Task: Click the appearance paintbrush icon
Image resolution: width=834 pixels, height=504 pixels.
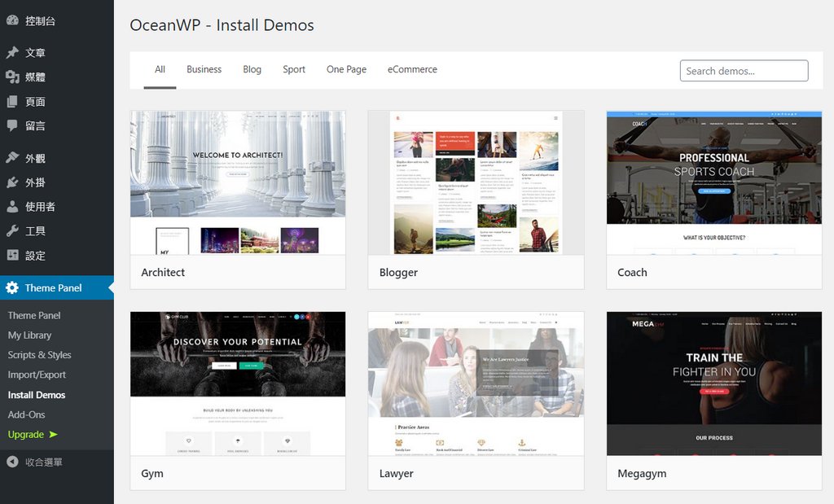Action: (12, 158)
